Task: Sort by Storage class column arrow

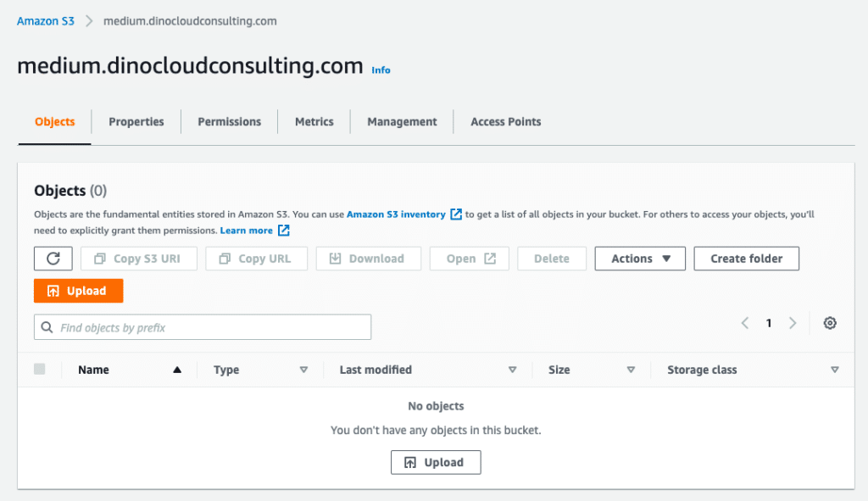Action: coord(835,370)
